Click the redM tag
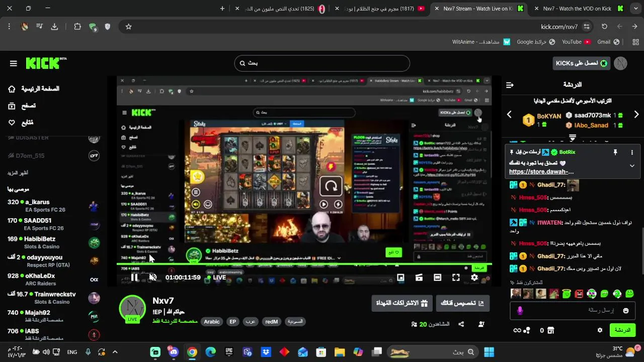The image size is (644, 362). (x=271, y=322)
